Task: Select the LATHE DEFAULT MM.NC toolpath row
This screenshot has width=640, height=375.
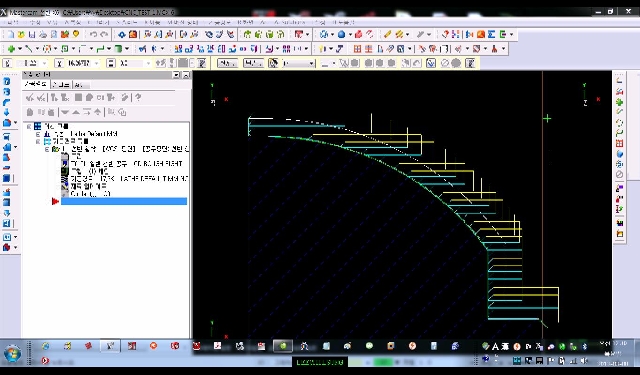Action: click(x=129, y=179)
